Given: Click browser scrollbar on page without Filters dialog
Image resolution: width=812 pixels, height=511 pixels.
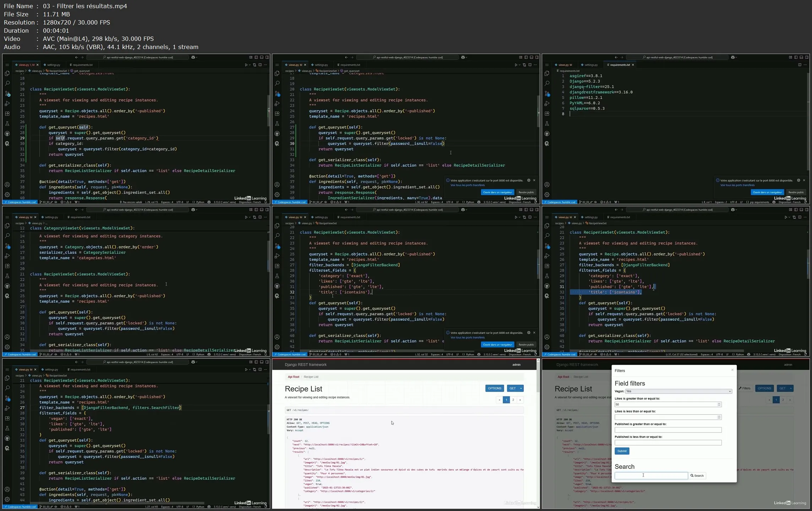Looking at the screenshot, I should pos(538,378).
